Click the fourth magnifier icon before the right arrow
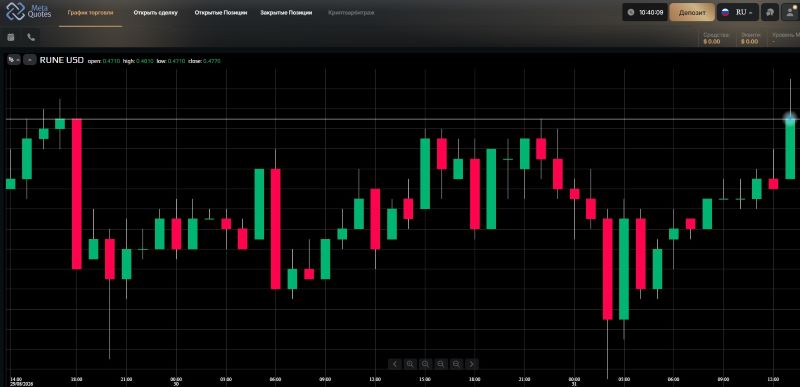800x387 pixels. (x=456, y=364)
